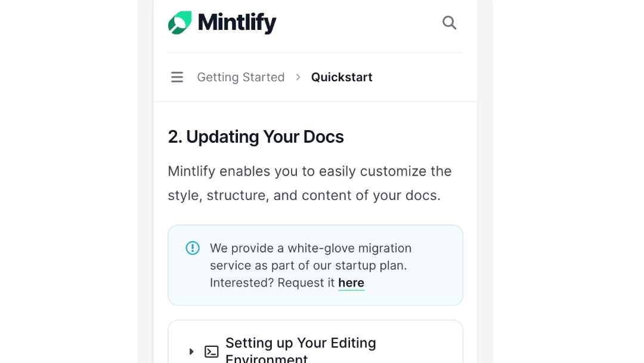Click the '2. Updating Your Docs' heading
644x363 pixels.
click(255, 137)
